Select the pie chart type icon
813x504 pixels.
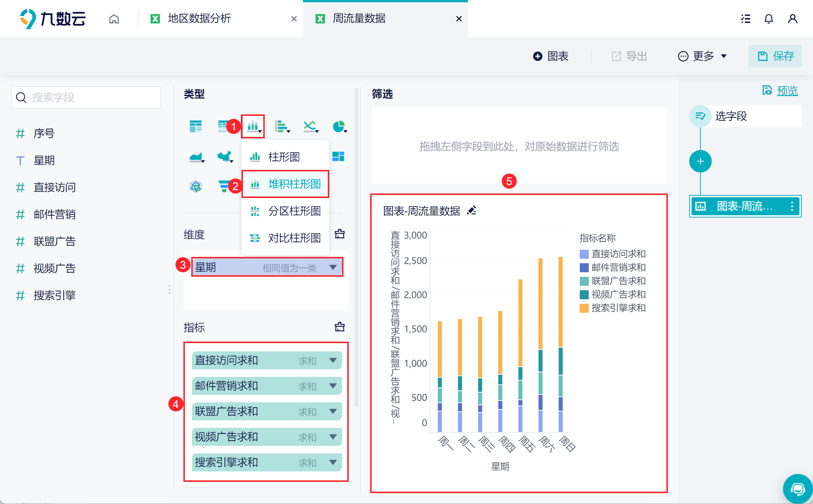coord(339,127)
